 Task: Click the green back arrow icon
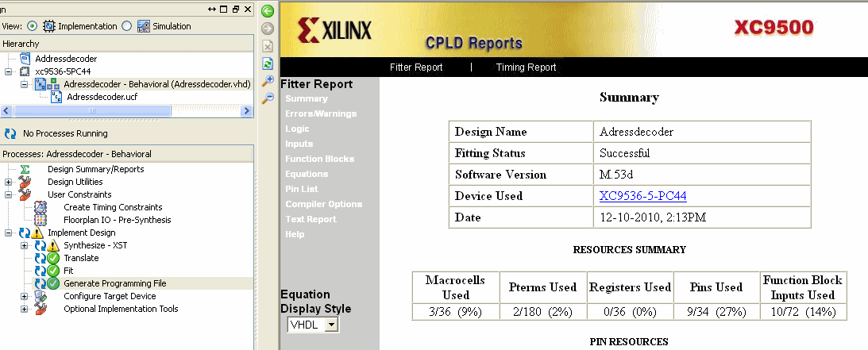coord(268,11)
